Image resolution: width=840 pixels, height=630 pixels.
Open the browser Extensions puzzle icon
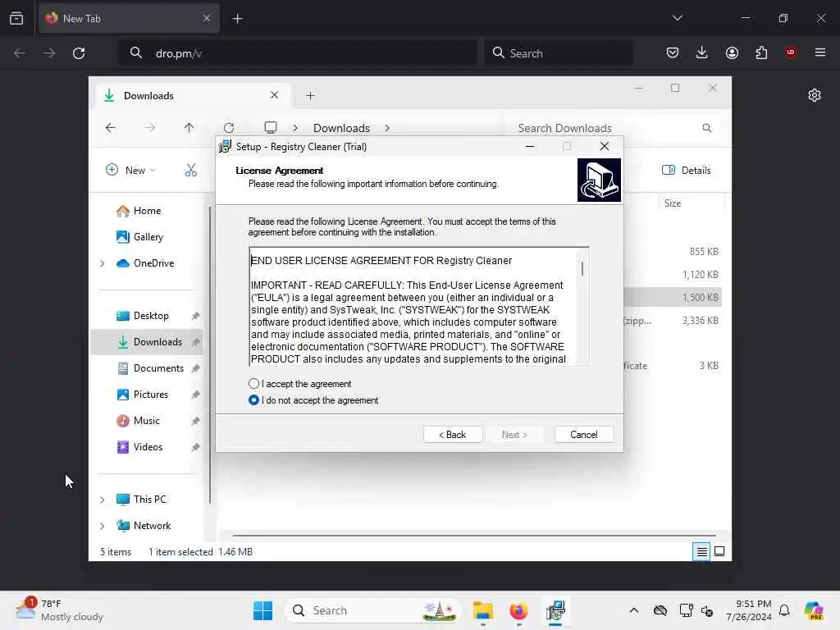point(761,52)
